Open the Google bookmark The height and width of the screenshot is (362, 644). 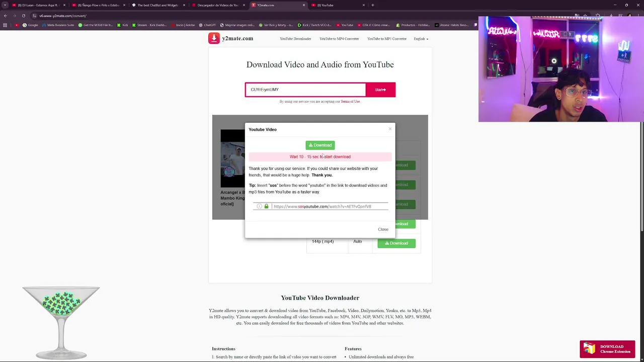[x=30, y=25]
